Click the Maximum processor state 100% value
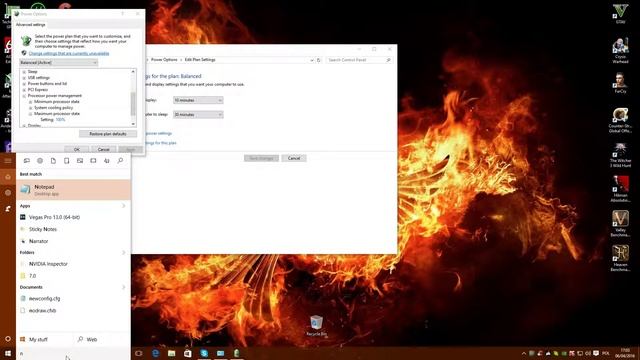Screen dimensions: 640x360 pyautogui.click(x=60, y=120)
